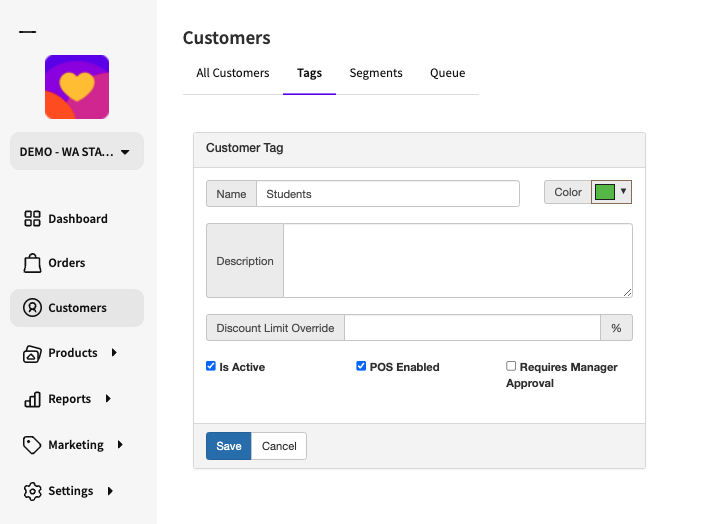Switch to the Queue tab
705x524 pixels.
tap(447, 73)
